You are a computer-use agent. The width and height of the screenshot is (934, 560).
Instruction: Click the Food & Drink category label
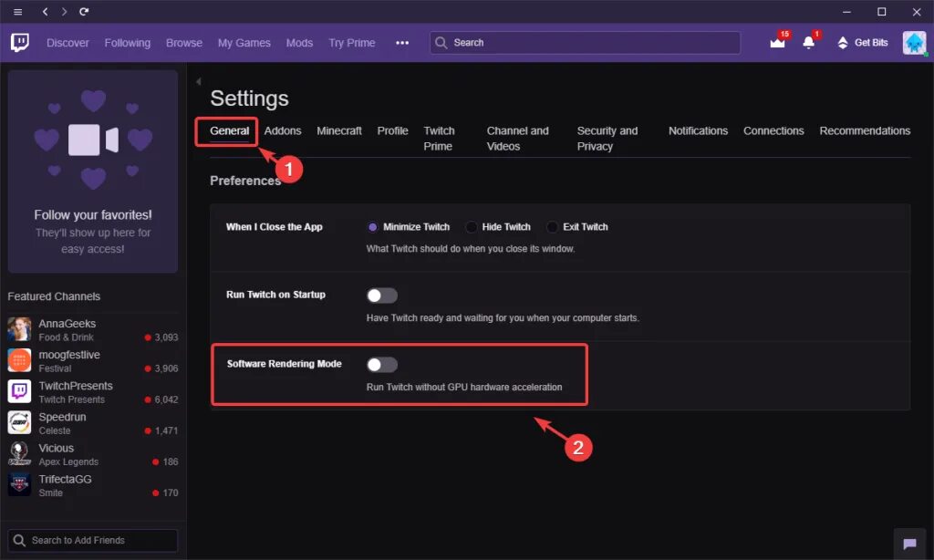pos(66,337)
